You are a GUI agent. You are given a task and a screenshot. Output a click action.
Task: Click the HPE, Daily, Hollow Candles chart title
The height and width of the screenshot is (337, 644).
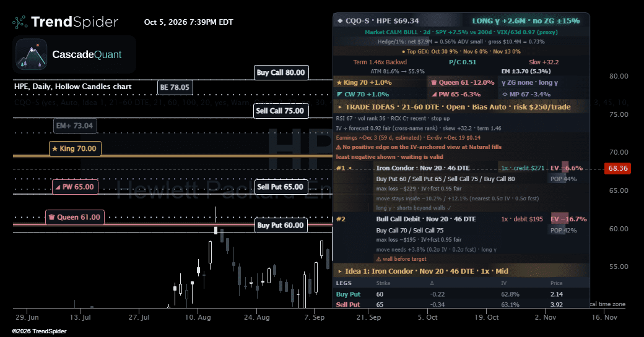[x=72, y=87]
